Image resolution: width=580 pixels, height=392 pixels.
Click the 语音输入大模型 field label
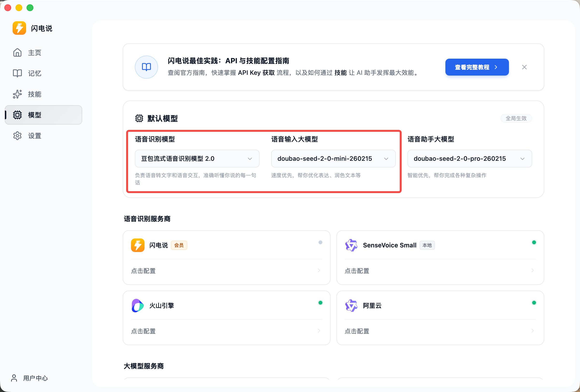(295, 139)
